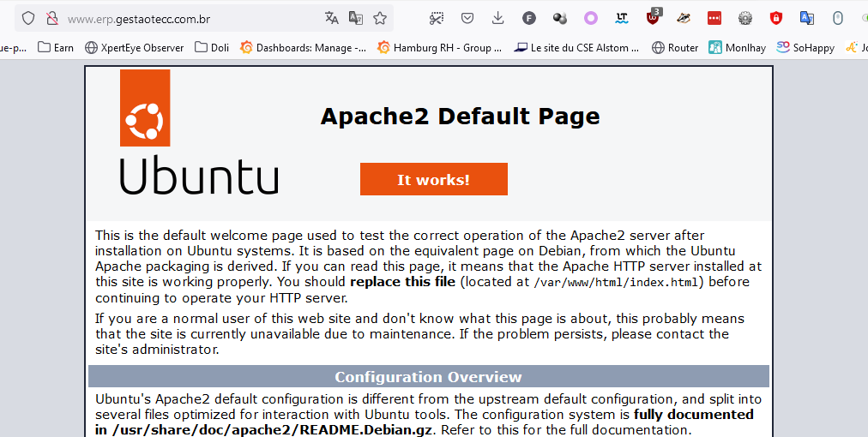Open Le site du CSE Alstom bookmark
The image size is (868, 437).
[x=576, y=48]
